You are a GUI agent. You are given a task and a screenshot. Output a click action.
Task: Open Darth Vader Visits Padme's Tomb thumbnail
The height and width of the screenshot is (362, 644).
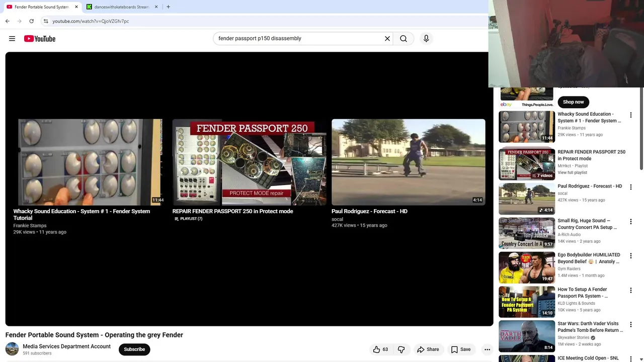point(527,336)
